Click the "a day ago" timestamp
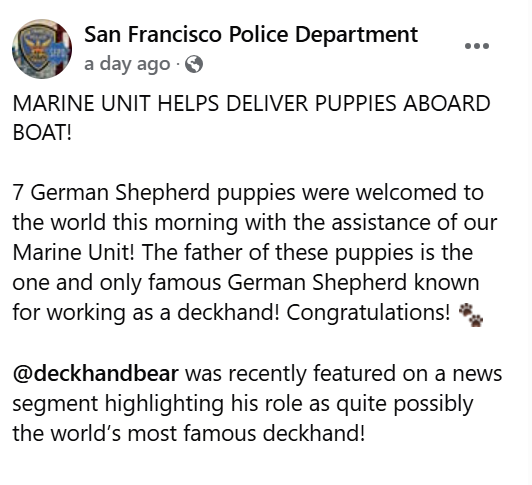Screen dimensions: 532x485 pos(127,64)
